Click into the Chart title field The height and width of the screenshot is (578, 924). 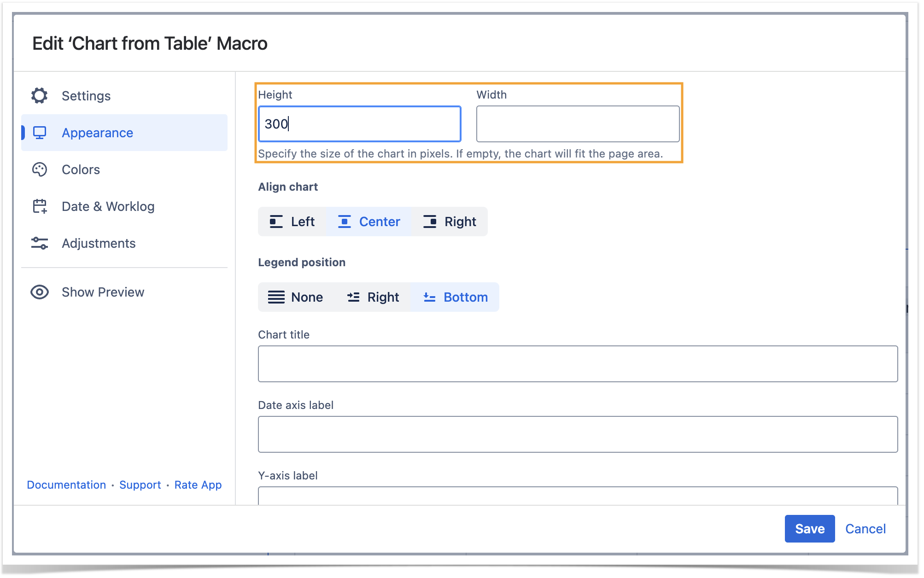[x=578, y=364]
